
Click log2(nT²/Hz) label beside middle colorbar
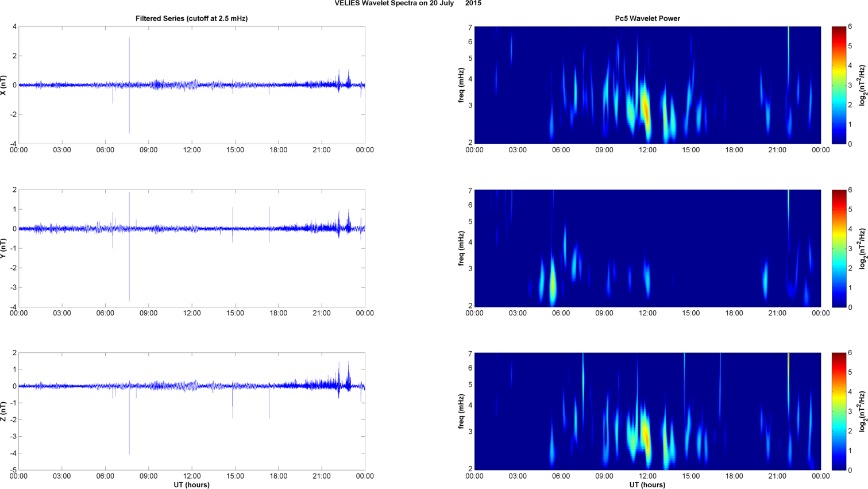(x=862, y=248)
